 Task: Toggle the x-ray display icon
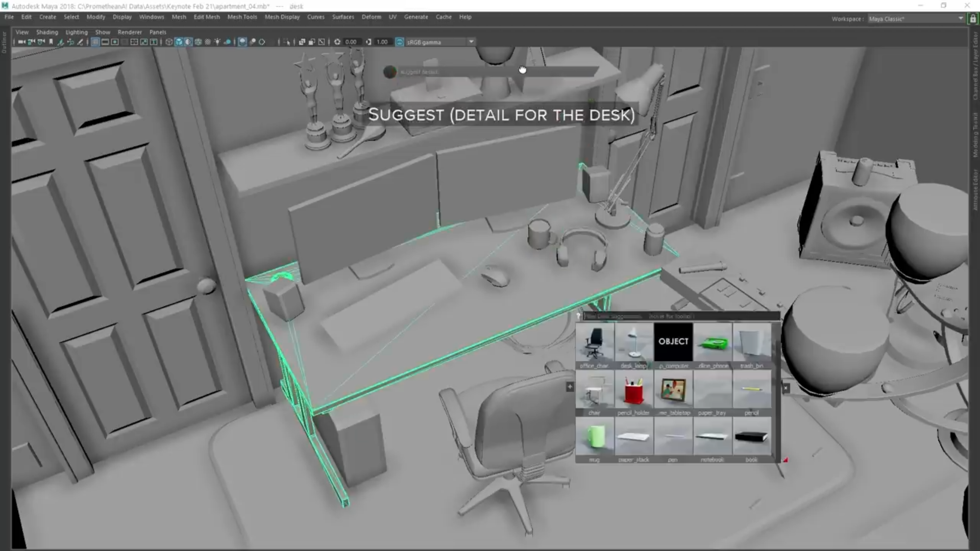[302, 42]
